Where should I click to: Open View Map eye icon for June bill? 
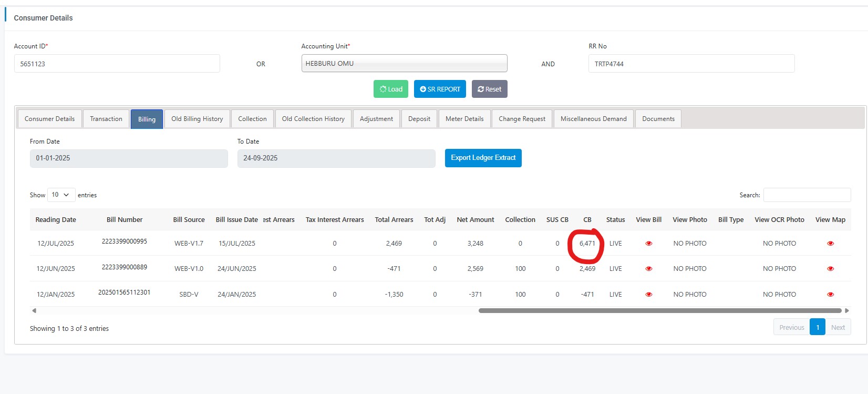coord(830,269)
